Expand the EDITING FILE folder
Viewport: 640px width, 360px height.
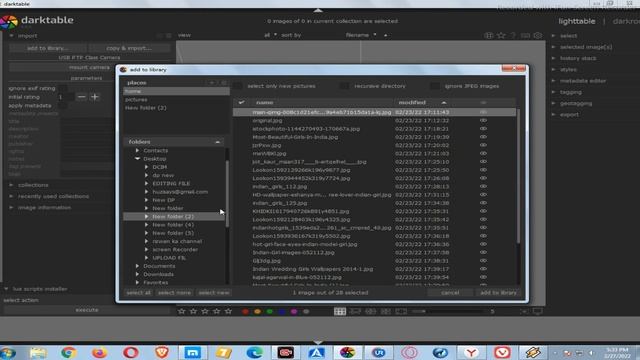click(x=147, y=184)
